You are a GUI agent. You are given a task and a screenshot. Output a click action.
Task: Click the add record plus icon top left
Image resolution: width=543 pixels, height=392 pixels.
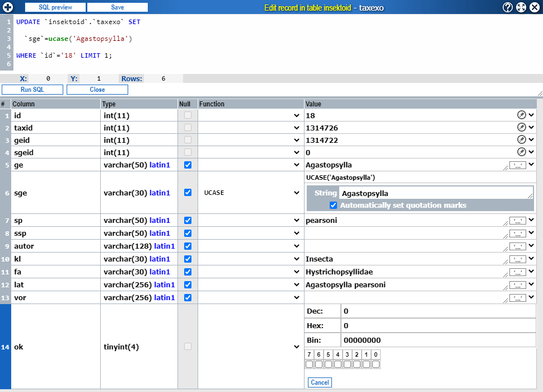click(x=7, y=7)
